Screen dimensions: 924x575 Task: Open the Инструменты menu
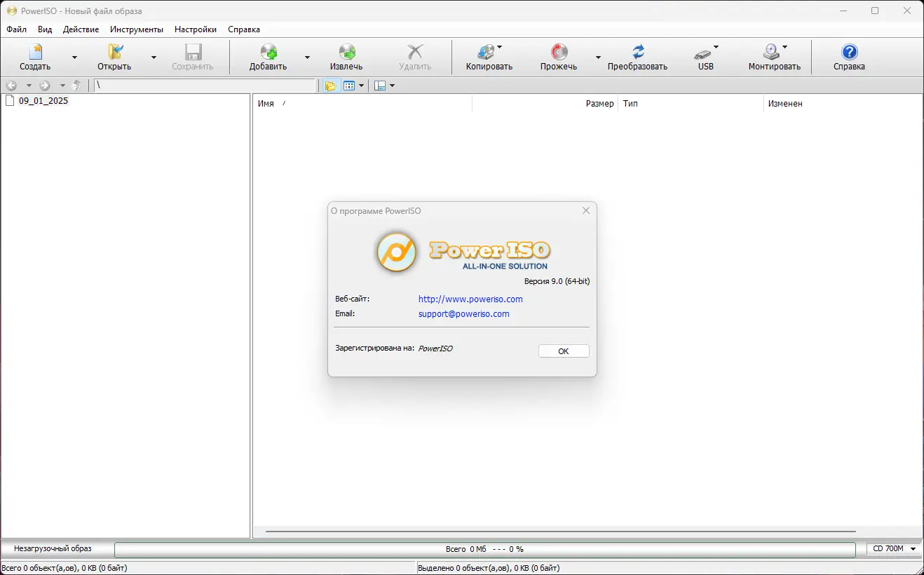tap(137, 29)
